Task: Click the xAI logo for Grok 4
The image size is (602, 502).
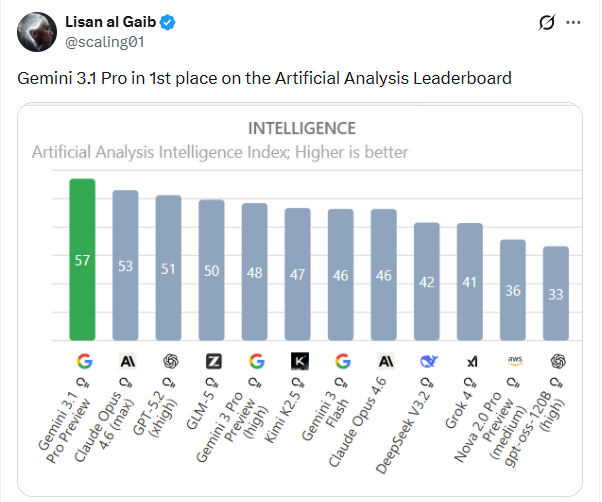Action: tap(470, 361)
